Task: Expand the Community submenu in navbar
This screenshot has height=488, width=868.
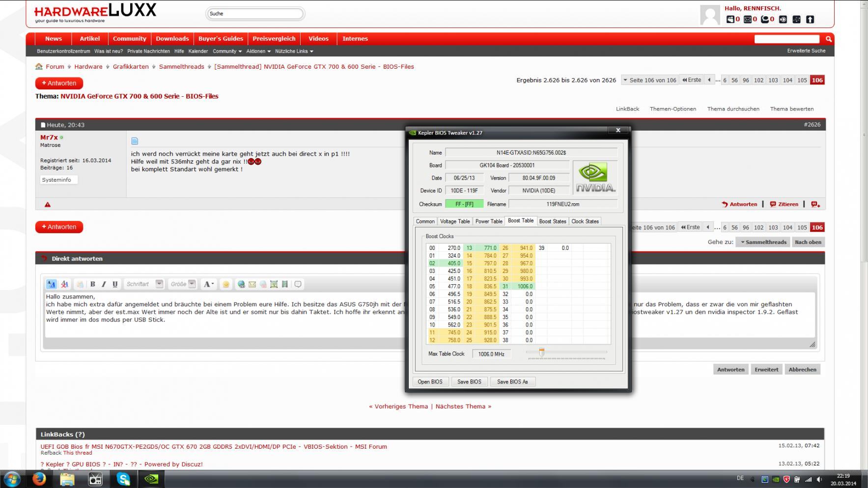Action: (227, 51)
